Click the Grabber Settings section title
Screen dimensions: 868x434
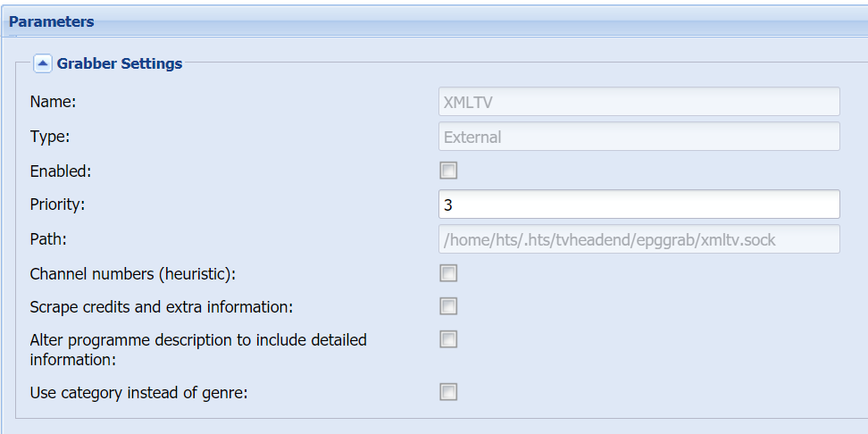(x=120, y=63)
